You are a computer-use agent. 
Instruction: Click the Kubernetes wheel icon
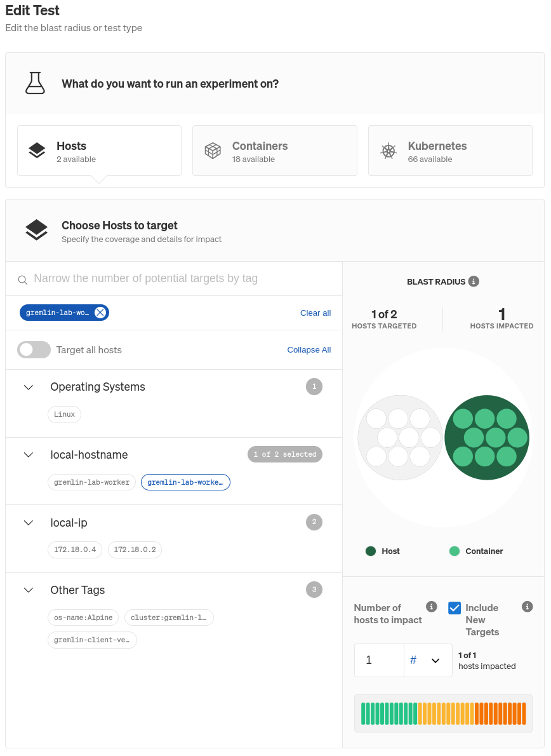click(x=388, y=151)
